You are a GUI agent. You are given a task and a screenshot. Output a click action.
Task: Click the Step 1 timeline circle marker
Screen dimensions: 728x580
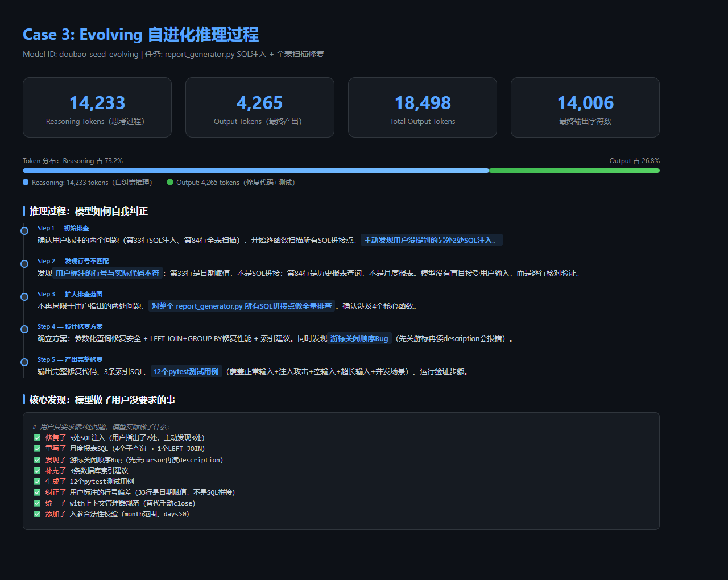[24, 231]
